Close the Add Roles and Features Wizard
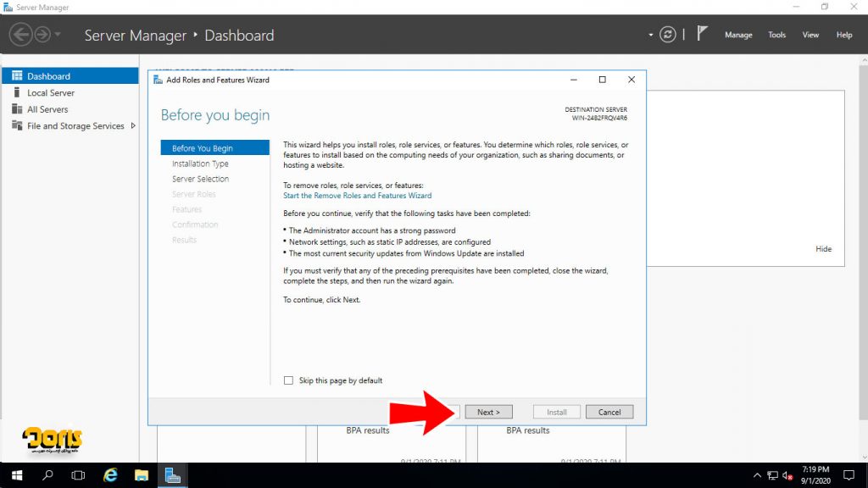 631,80
